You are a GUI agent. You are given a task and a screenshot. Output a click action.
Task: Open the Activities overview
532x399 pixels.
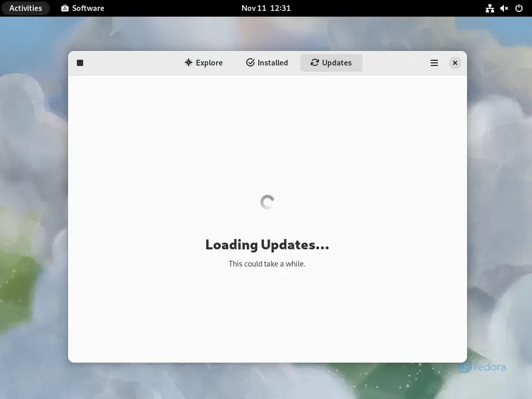click(x=25, y=8)
